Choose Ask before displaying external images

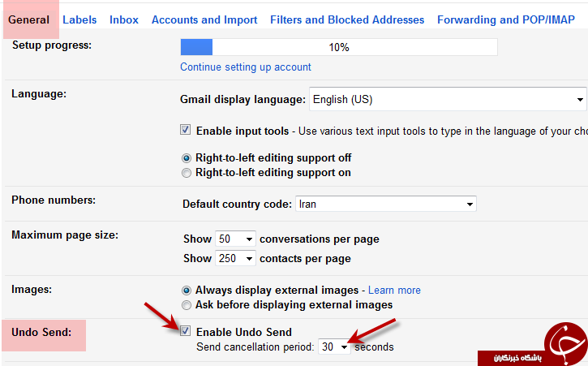pos(186,305)
